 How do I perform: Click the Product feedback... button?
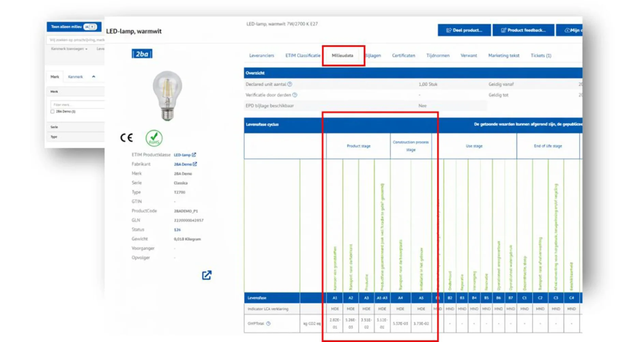pos(523,30)
